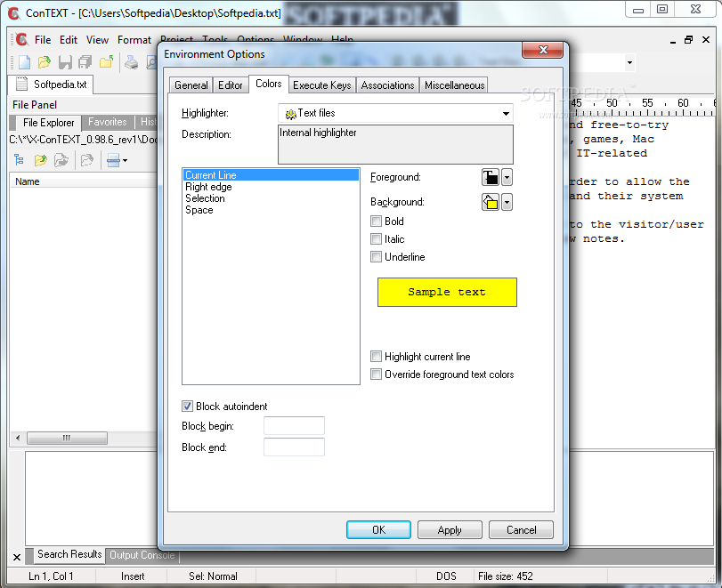The width and height of the screenshot is (722, 588).
Task: Click the Background color swatch button
Action: pos(491,202)
